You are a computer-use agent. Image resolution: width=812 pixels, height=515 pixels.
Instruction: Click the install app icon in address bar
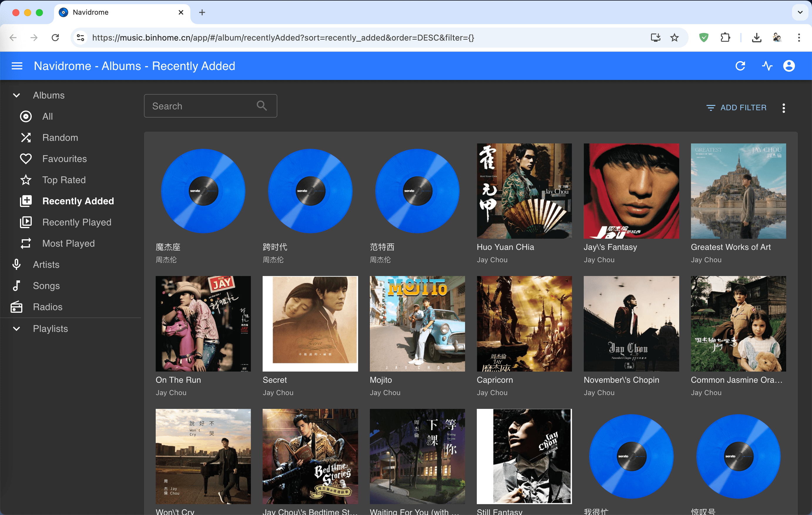655,37
